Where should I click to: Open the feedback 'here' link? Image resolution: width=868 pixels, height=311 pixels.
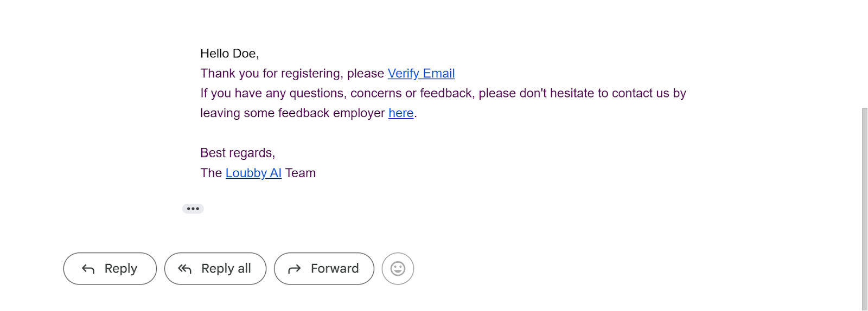tap(401, 113)
